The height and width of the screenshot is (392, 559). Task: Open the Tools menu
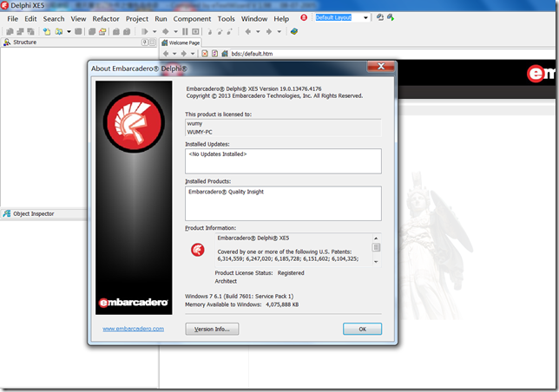point(227,19)
